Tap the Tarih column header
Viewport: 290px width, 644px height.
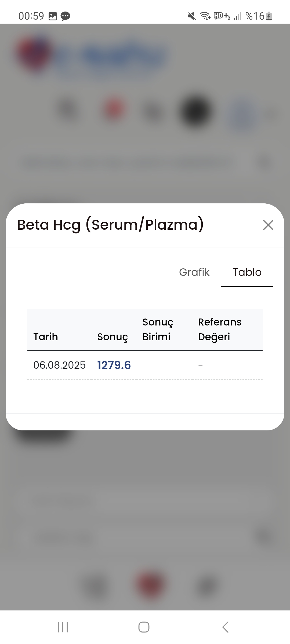click(x=46, y=337)
